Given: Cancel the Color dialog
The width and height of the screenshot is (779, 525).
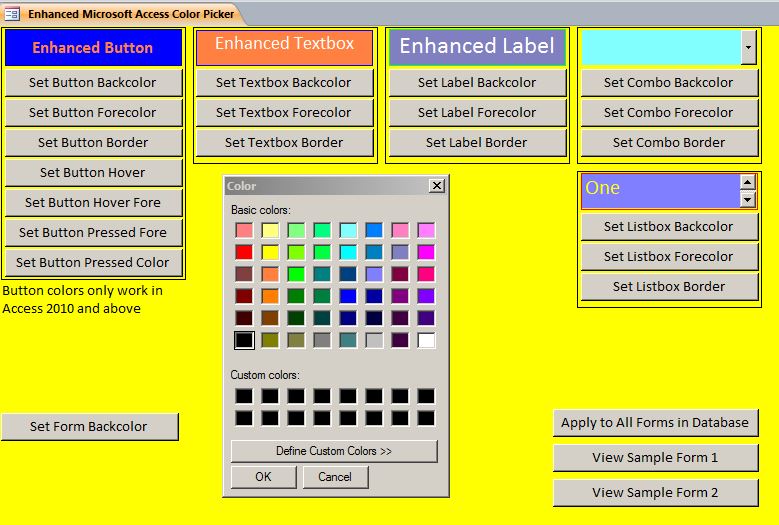Looking at the screenshot, I should tap(335, 477).
